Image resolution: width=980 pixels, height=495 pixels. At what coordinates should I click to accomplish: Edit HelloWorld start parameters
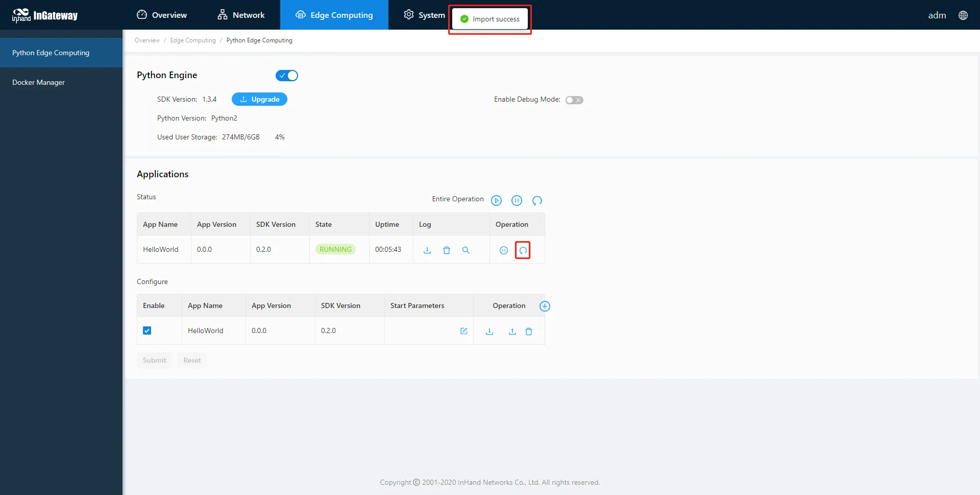pyautogui.click(x=464, y=331)
